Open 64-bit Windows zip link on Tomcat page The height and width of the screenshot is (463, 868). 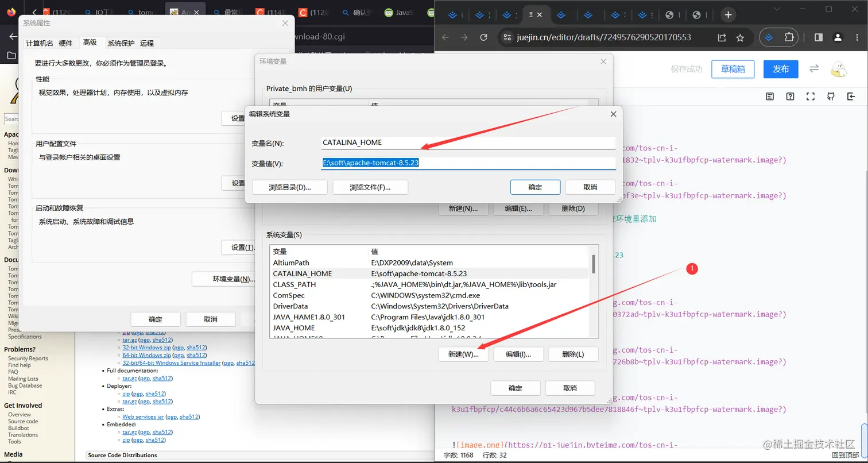click(x=146, y=355)
